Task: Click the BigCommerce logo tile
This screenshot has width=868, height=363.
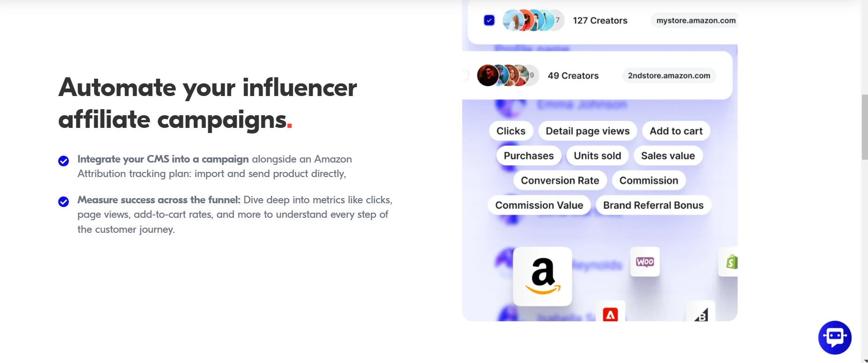Action: [700, 313]
